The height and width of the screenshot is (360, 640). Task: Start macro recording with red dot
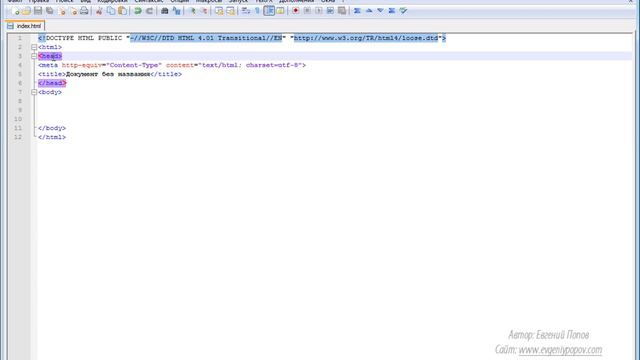(296, 11)
